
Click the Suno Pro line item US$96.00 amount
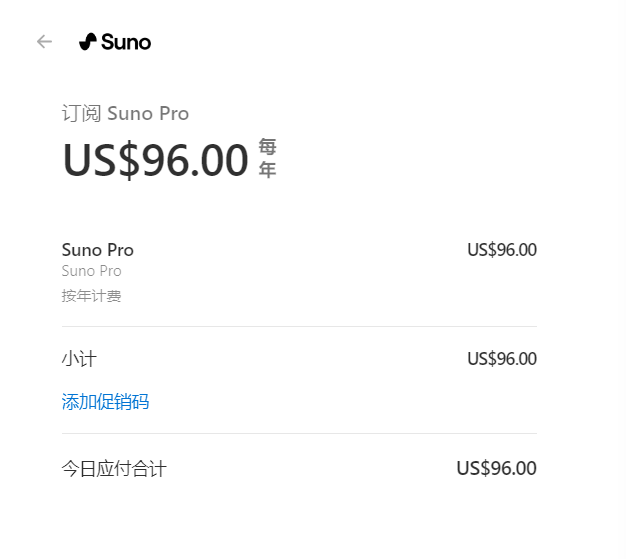coord(501,250)
